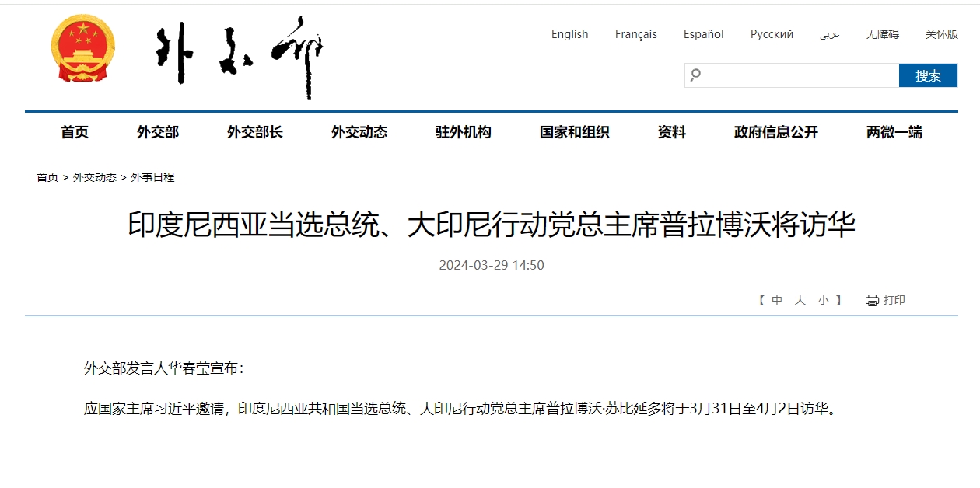Viewport: 980px width, 488px height.
Task: Open 政府信息公开 in navigation bar
Action: coord(775,132)
